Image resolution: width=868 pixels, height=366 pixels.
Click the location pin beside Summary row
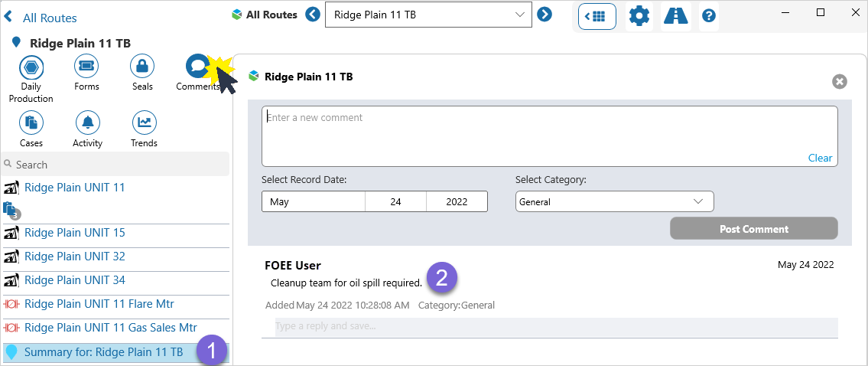[x=11, y=352]
